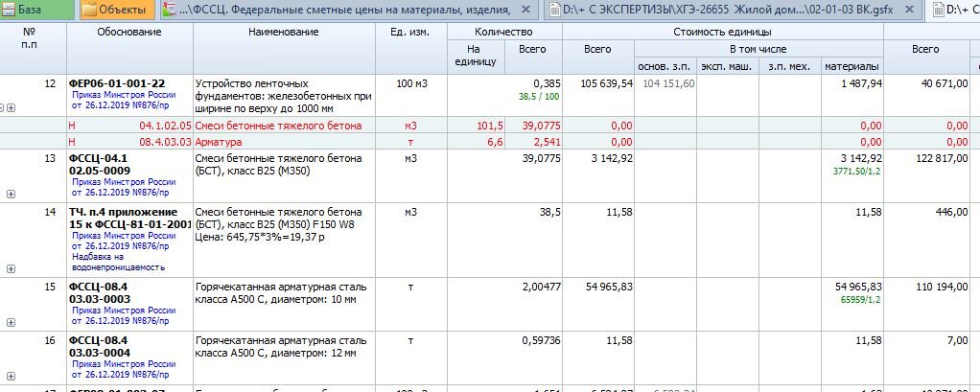Expand row 16 ФССЦ-08.4 03.03-0004
This screenshot has width=980, height=392.
pyautogui.click(x=11, y=377)
